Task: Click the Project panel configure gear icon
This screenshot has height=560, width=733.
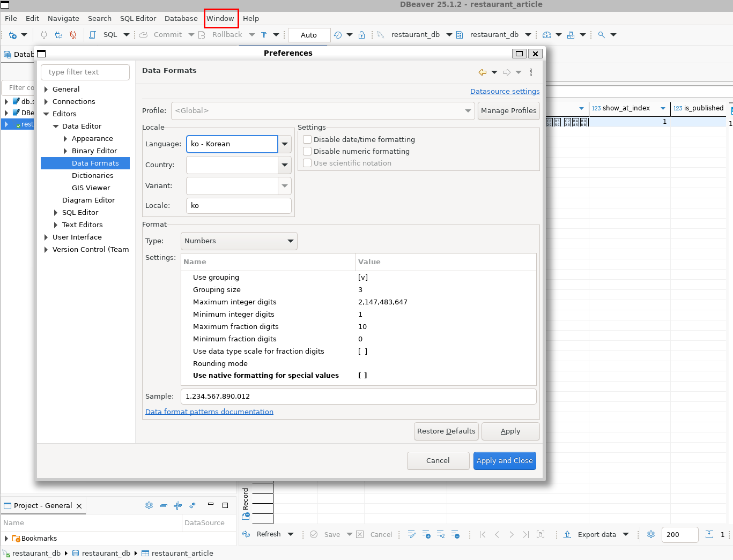Action: point(149,505)
